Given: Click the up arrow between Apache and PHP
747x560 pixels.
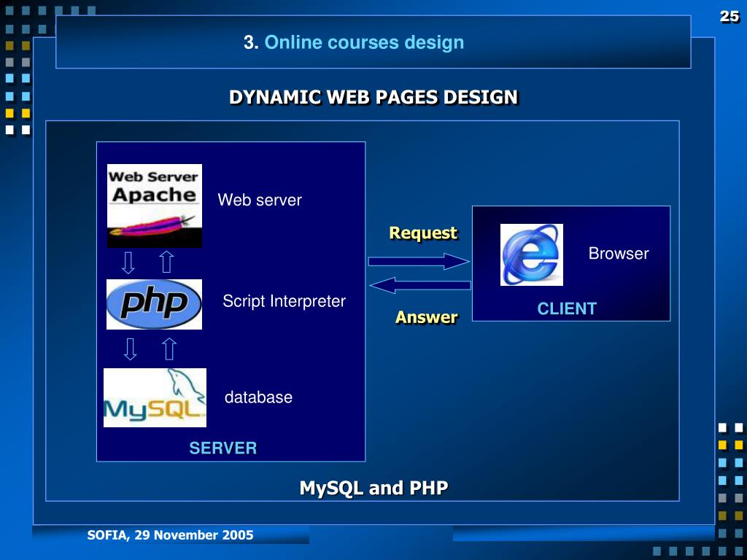Looking at the screenshot, I should 166,262.
